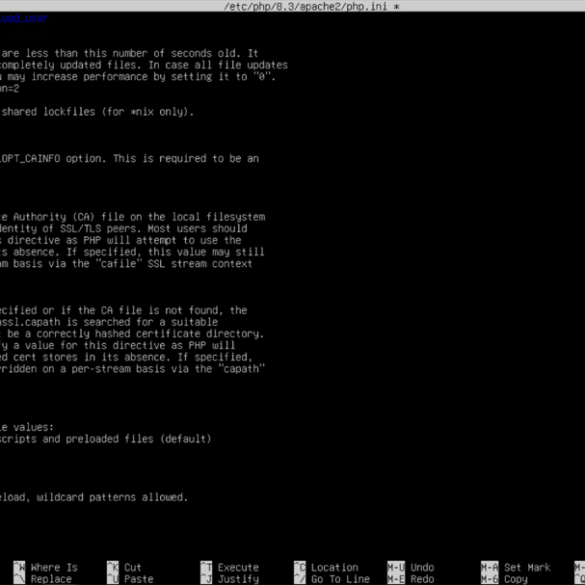Place cursor on blue "oad_user" text
This screenshot has height=585, width=585.
click(24, 18)
